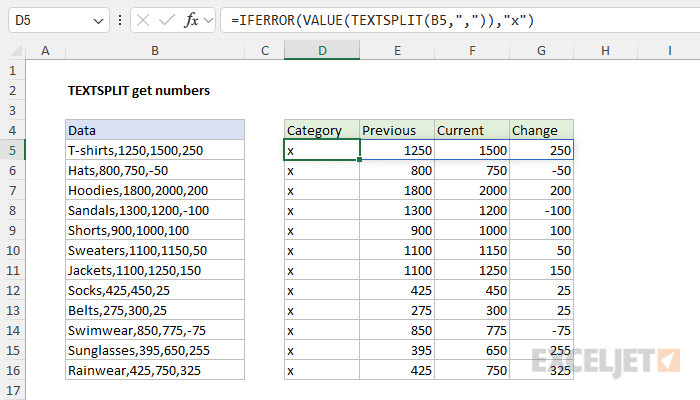Image resolution: width=700 pixels, height=400 pixels.
Task: Expand the function list arrow beside fx
Action: [x=208, y=20]
